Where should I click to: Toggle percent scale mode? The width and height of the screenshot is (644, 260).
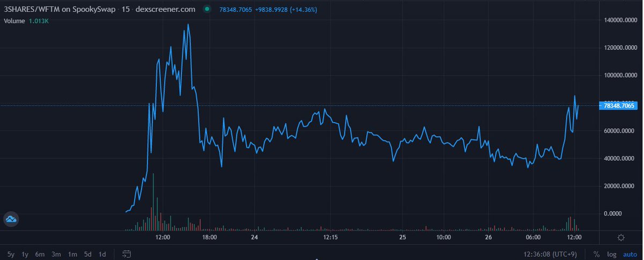[x=596, y=254]
